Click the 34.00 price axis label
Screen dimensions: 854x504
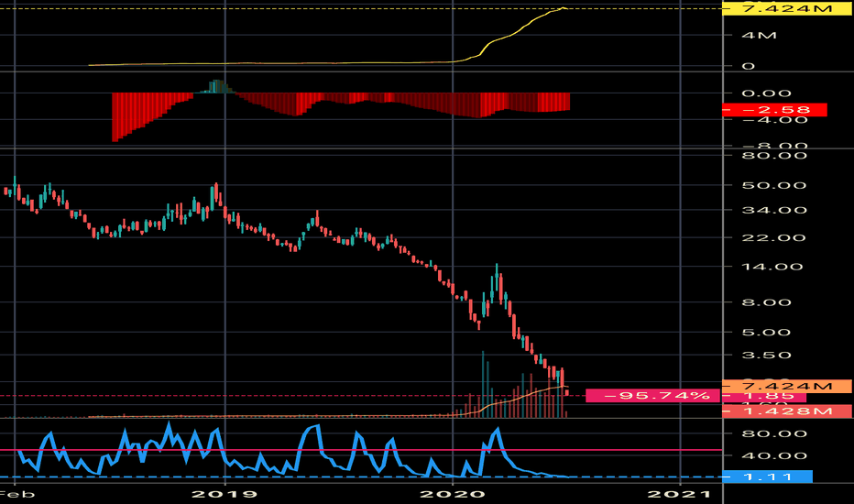point(773,211)
